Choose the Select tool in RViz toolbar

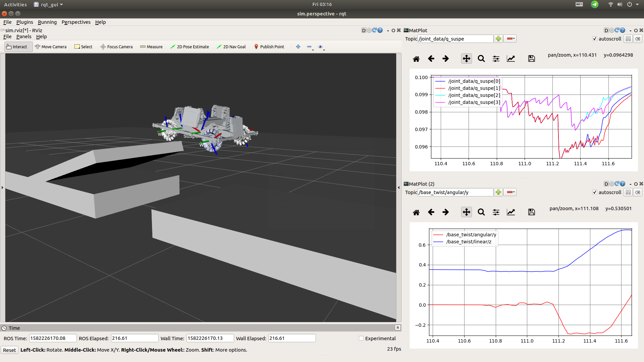tap(84, 47)
